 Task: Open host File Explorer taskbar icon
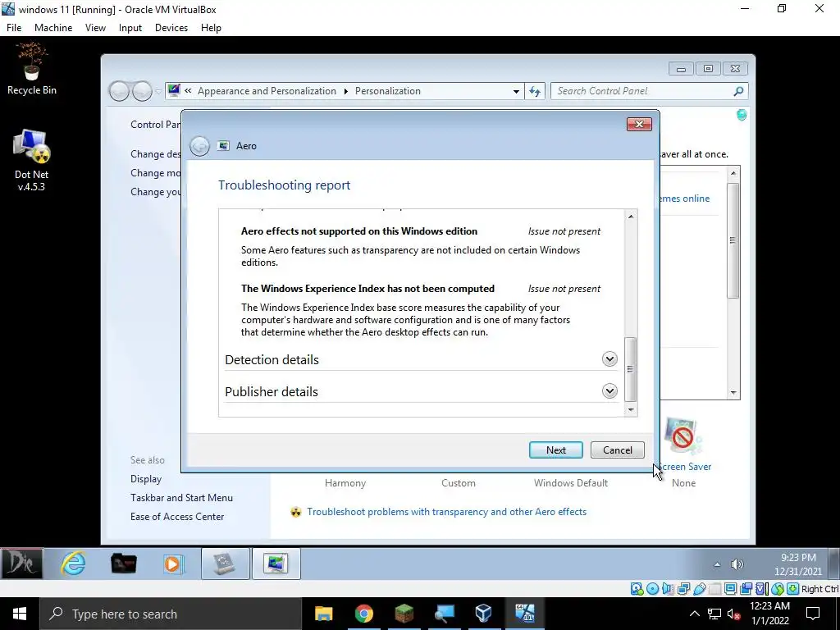click(x=323, y=614)
